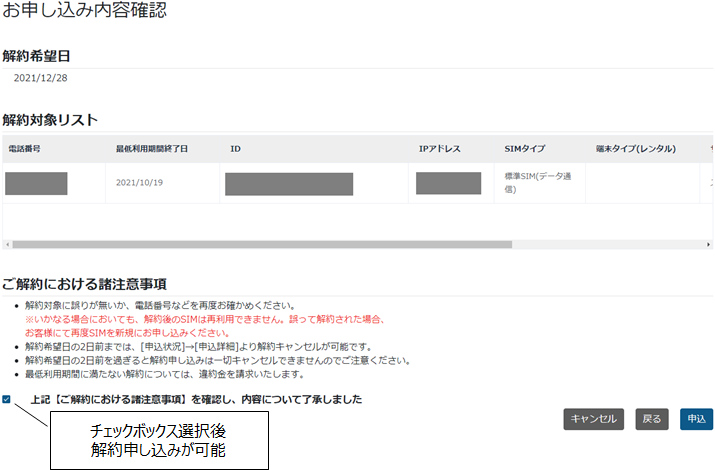Click the ご解約における諸注意事項 heading
Image resolution: width=715 pixels, height=470 pixels.
[84, 284]
